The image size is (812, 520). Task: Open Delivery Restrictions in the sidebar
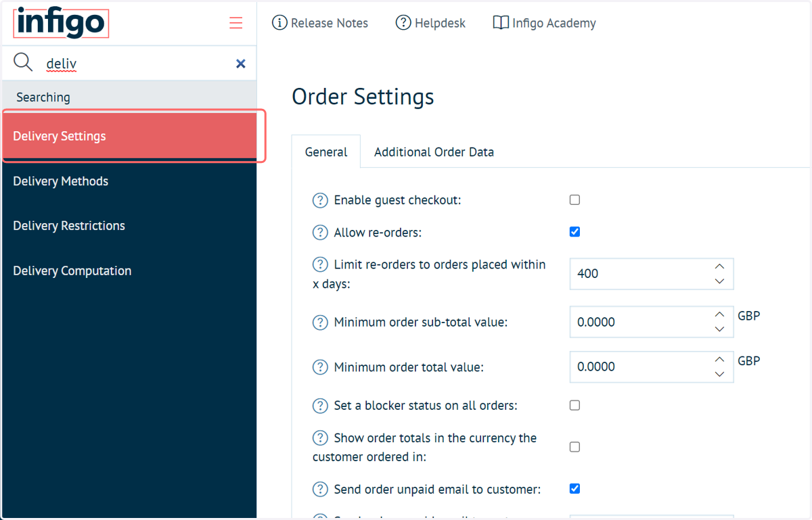(x=129, y=226)
